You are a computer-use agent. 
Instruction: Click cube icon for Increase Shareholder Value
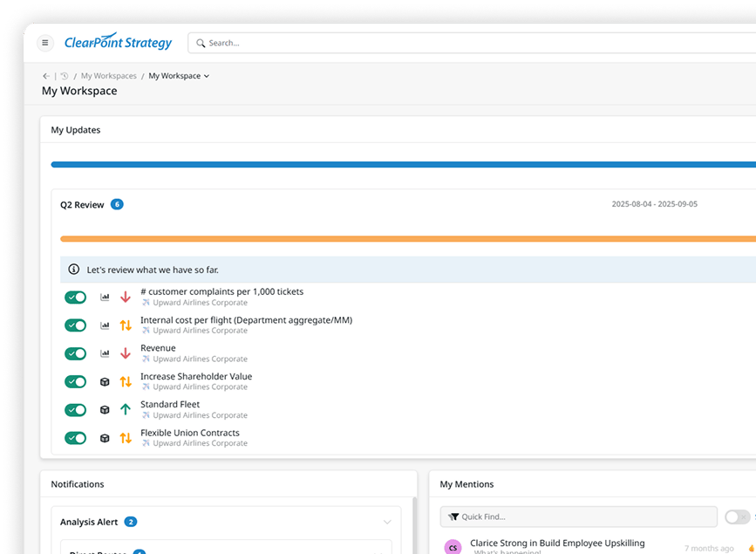point(105,382)
